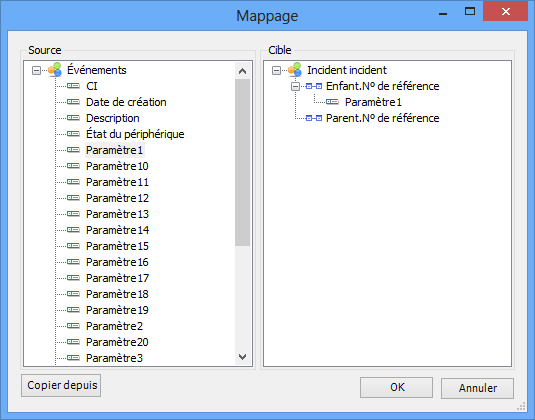
Task: Click the field icon of target Paramètre1
Action: pyautogui.click(x=332, y=102)
